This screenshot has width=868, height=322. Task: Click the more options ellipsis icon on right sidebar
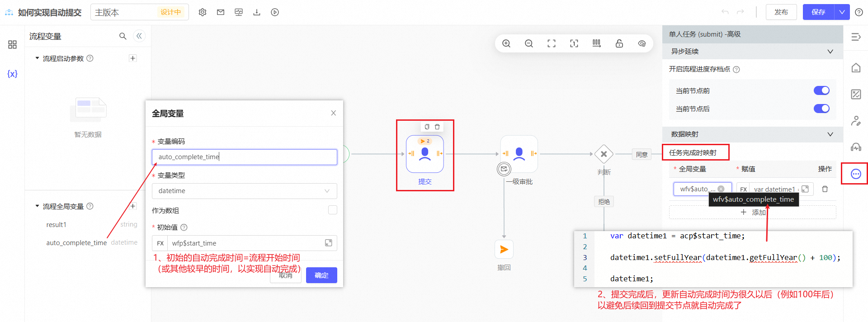coord(856,174)
